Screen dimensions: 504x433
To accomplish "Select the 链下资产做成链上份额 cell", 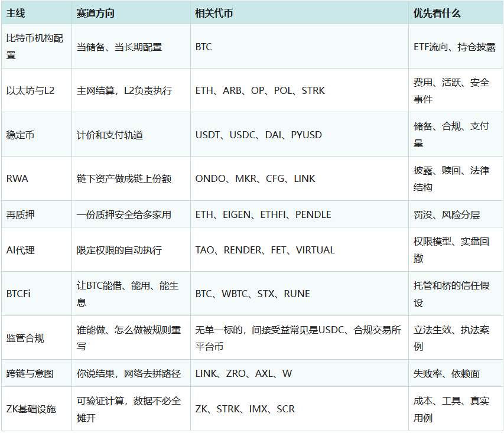I will pos(131,178).
